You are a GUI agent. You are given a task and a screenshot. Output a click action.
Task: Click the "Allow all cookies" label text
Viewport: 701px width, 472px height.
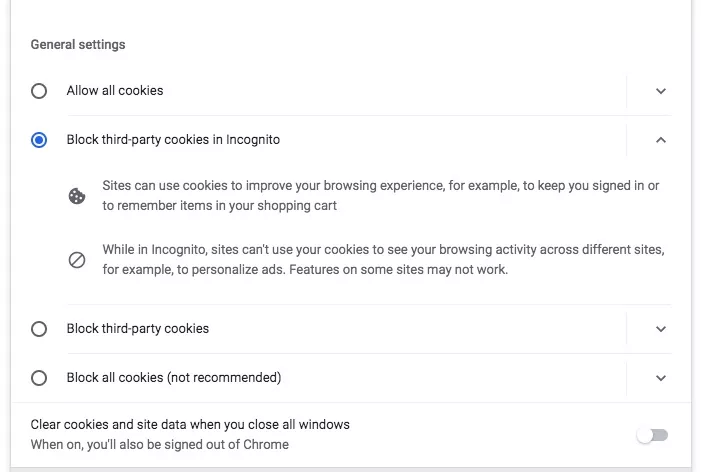click(x=115, y=91)
